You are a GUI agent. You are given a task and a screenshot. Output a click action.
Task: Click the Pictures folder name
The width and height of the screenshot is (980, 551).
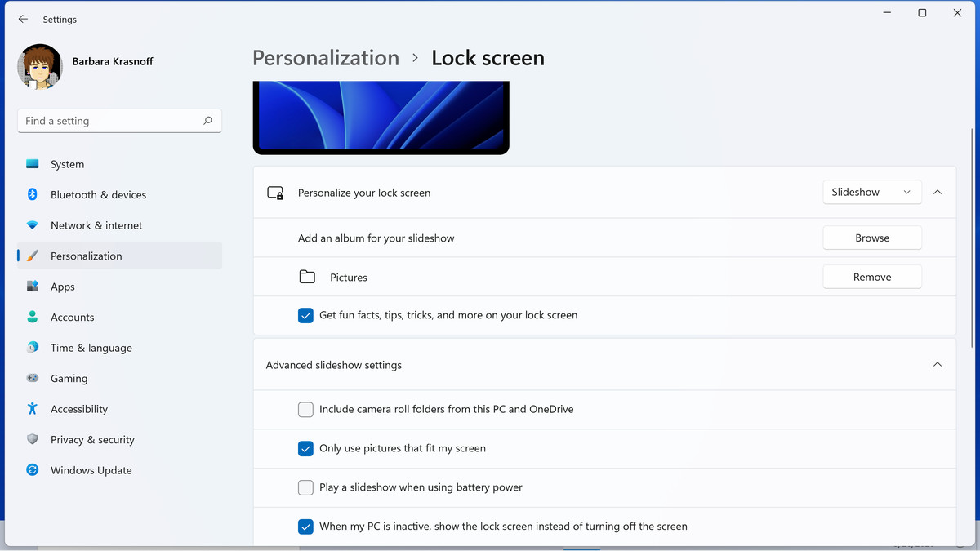coord(349,278)
